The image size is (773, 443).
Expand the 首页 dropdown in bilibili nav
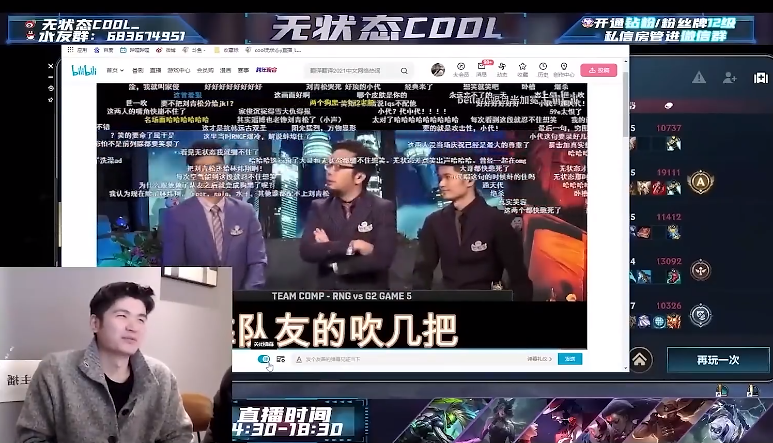115,70
